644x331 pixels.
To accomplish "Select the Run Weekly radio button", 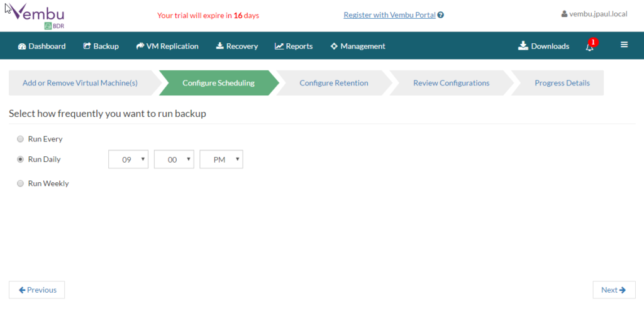I will pos(20,184).
